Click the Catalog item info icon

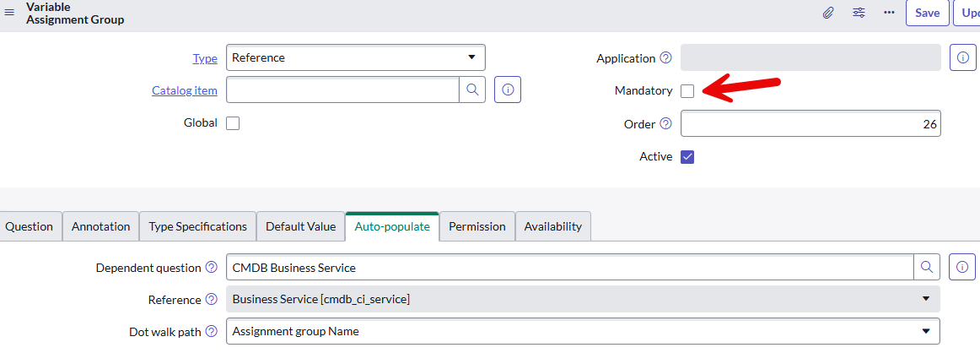coord(508,90)
